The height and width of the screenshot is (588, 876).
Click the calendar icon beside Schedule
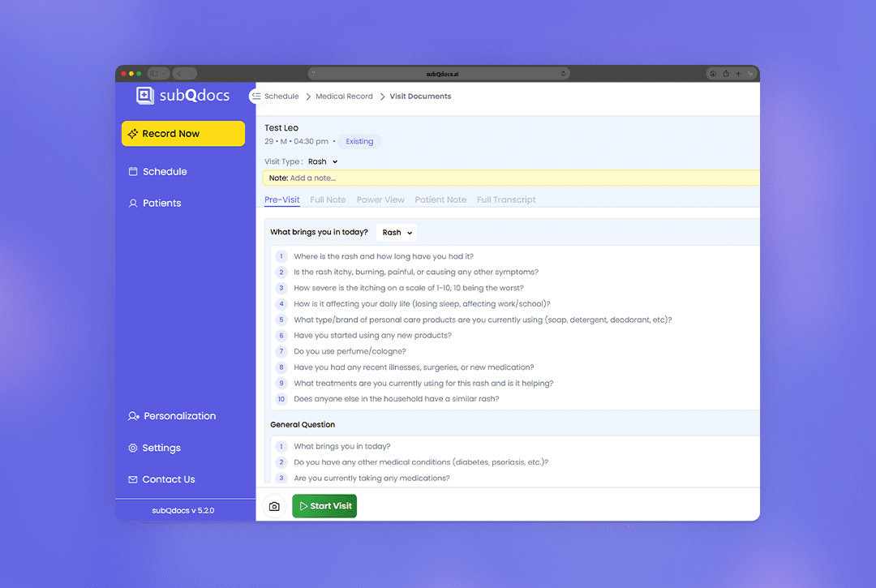pos(133,172)
